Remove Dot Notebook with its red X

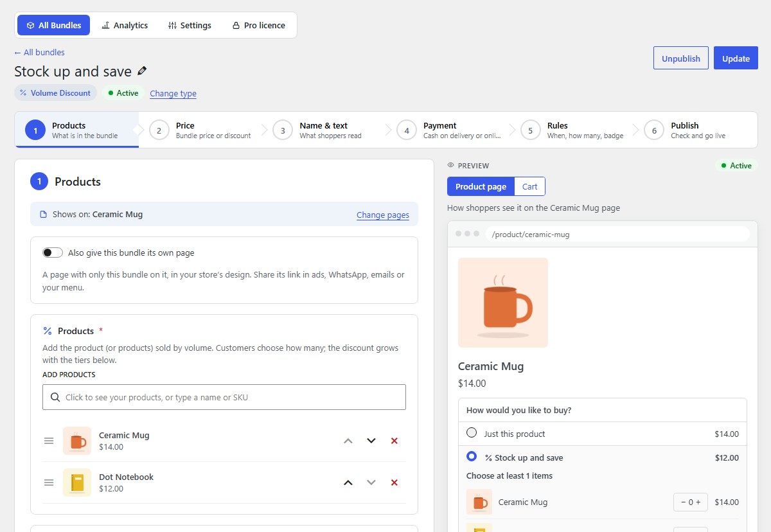[394, 483]
